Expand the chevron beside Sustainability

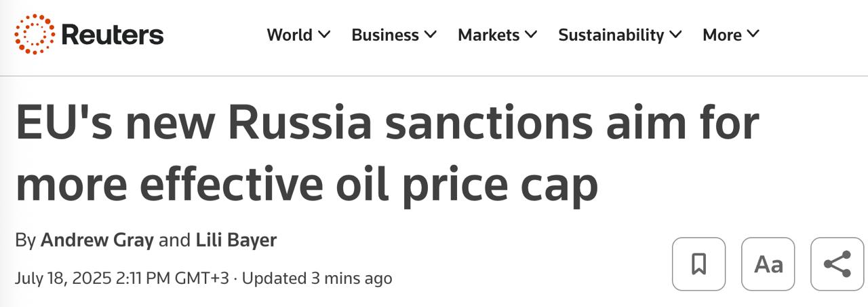pyautogui.click(x=675, y=34)
